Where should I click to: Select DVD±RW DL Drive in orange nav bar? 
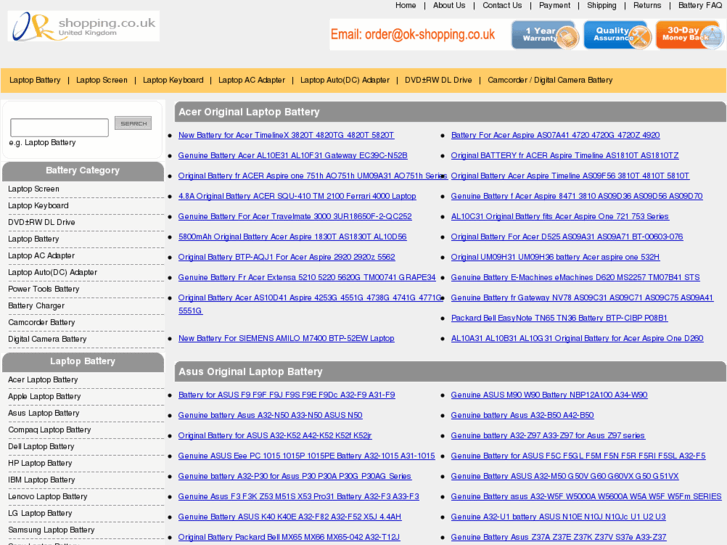438,80
